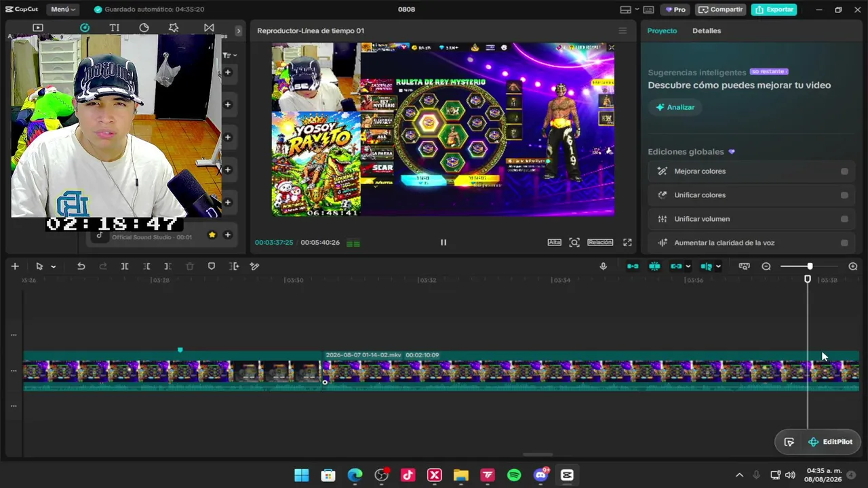Click the Pro button
This screenshot has height=488, width=868.
675,9
